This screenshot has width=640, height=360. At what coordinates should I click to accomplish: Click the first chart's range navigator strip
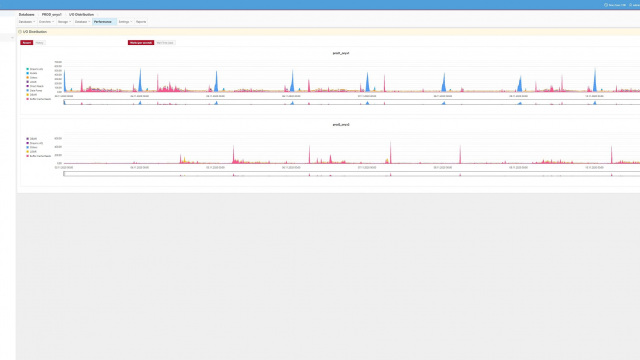tap(351, 102)
